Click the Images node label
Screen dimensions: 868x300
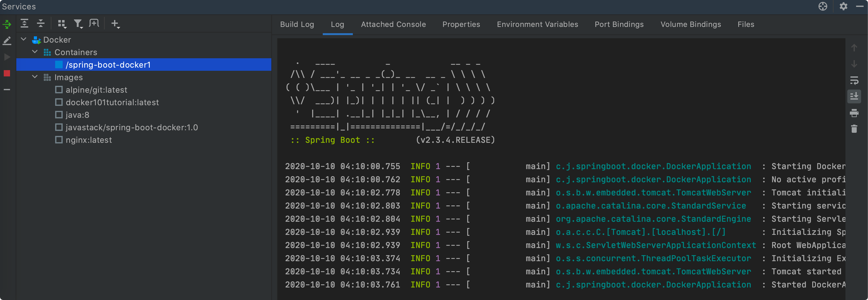[x=68, y=77]
